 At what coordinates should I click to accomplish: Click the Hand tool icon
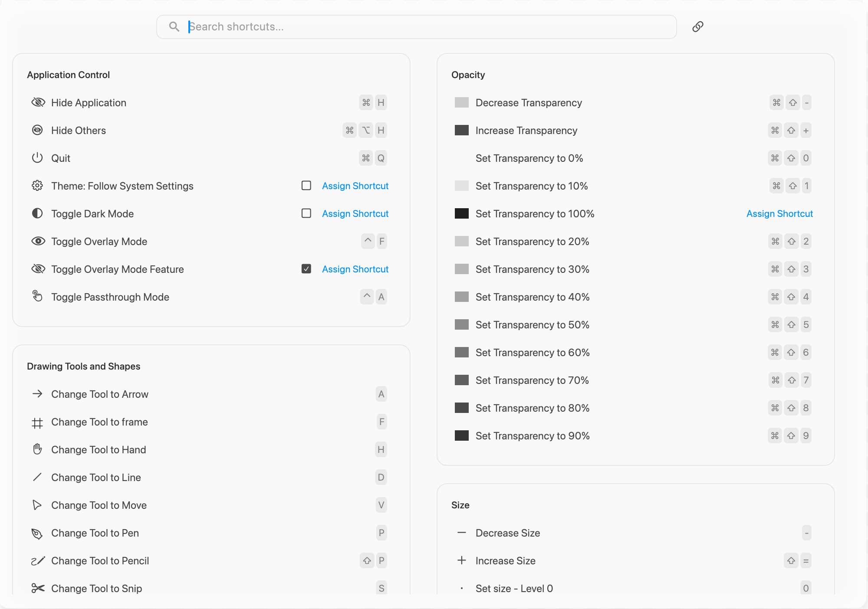coord(37,449)
